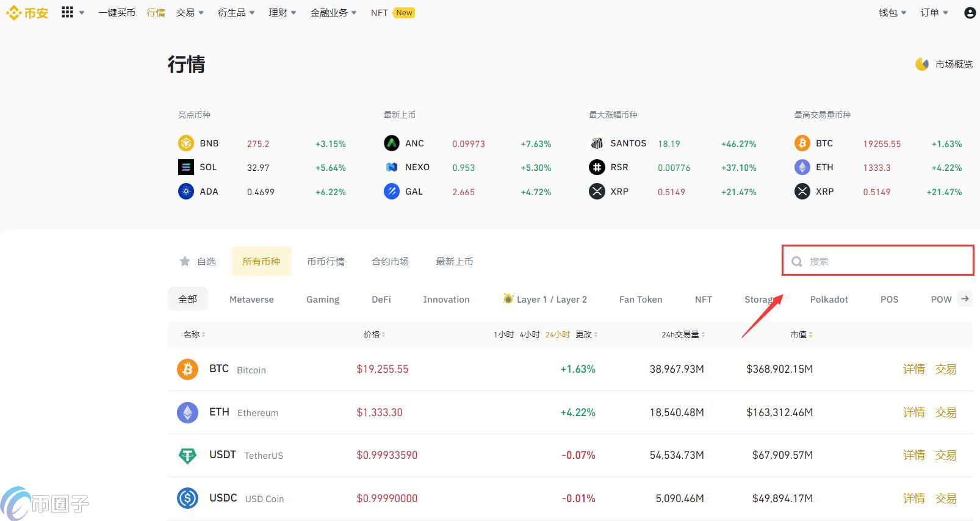
Task: Open the 理财 dropdown menu
Action: click(283, 13)
